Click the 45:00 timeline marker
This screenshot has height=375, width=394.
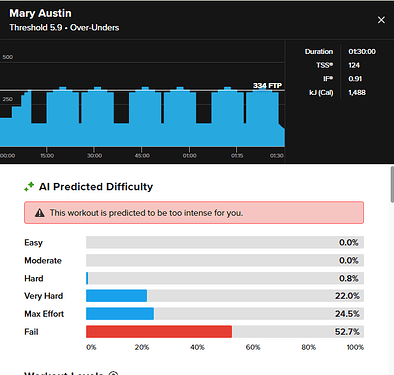142,156
